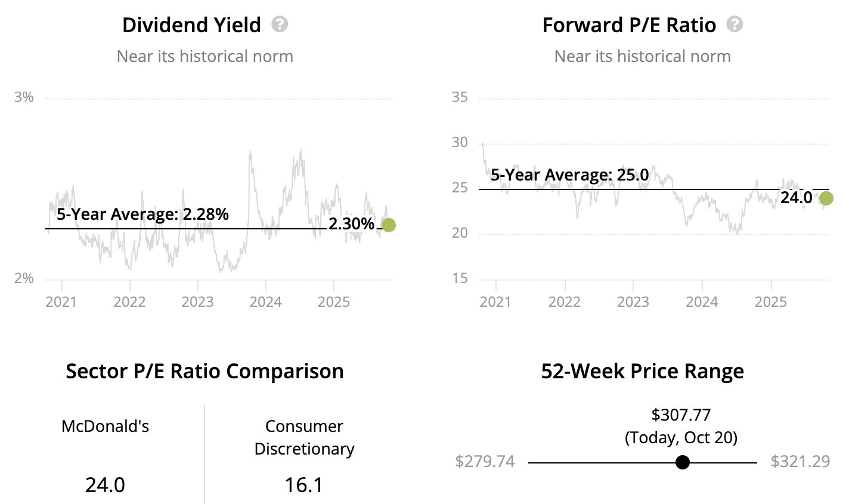Click the 2021 label on Forward P/E axis
The image size is (849, 504).
click(495, 301)
